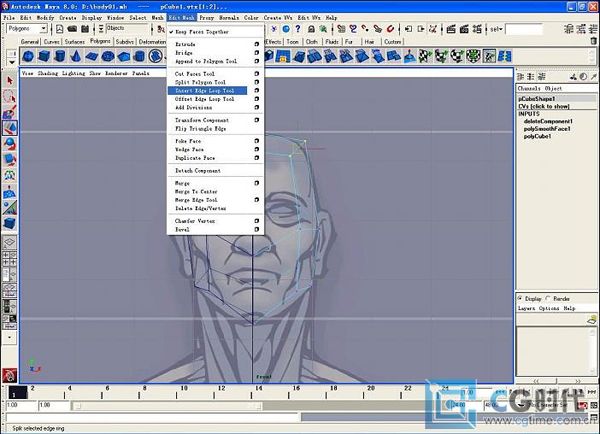The height and width of the screenshot is (434, 600).
Task: Open the shelf menu arrow at left
Action: pos(12,62)
